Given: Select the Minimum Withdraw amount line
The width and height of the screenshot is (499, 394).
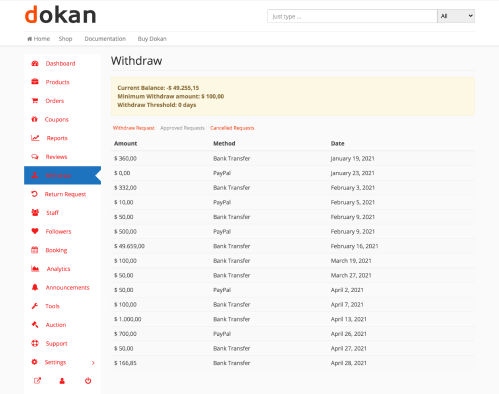Looking at the screenshot, I should 171,96.
